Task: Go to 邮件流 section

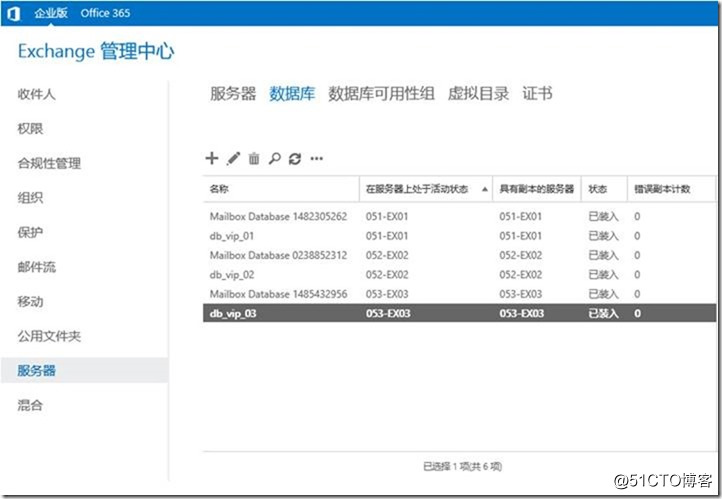Action: tap(37, 267)
